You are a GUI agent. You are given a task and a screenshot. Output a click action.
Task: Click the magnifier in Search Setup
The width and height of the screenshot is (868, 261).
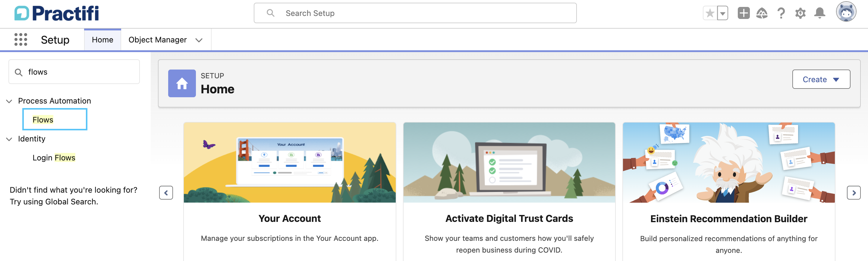click(270, 13)
